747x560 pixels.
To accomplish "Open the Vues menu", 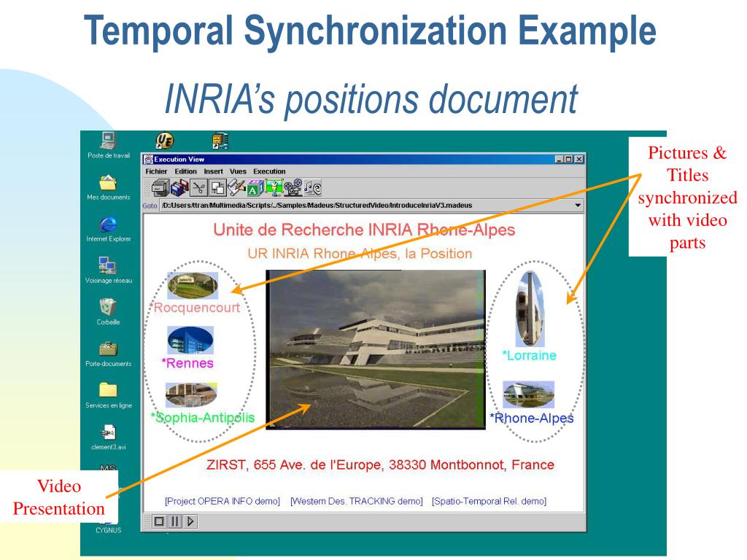I will (238, 171).
